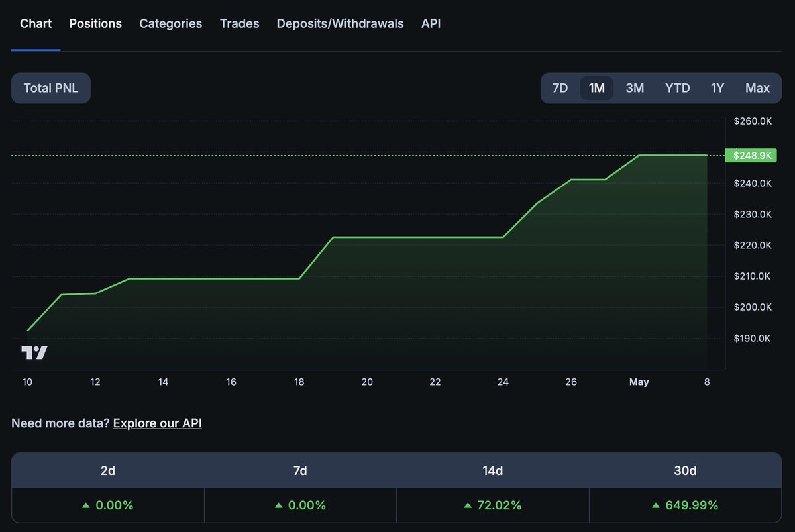
Task: Switch to the API tab
Action: click(431, 24)
